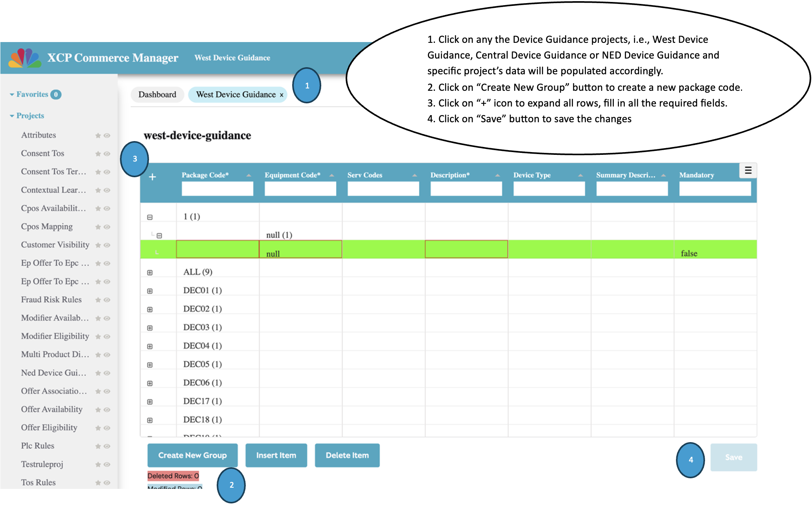
Task: Click the Delete Item button
Action: pyautogui.click(x=347, y=455)
